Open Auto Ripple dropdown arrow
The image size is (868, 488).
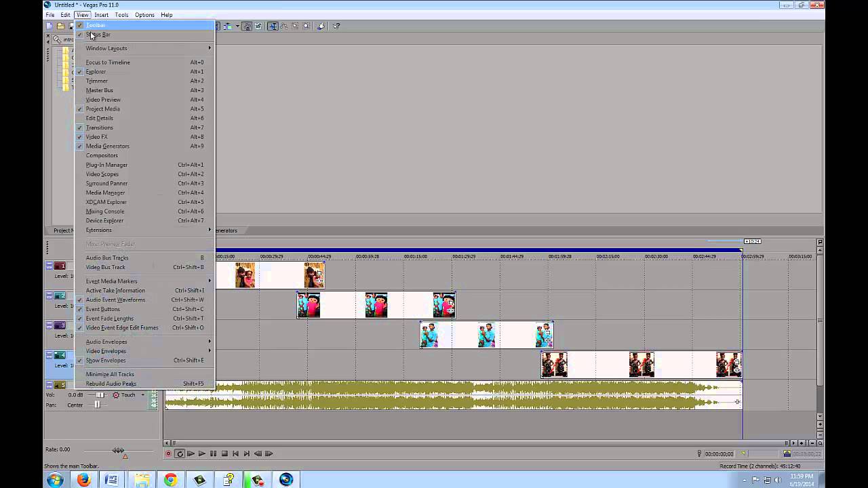(237, 26)
